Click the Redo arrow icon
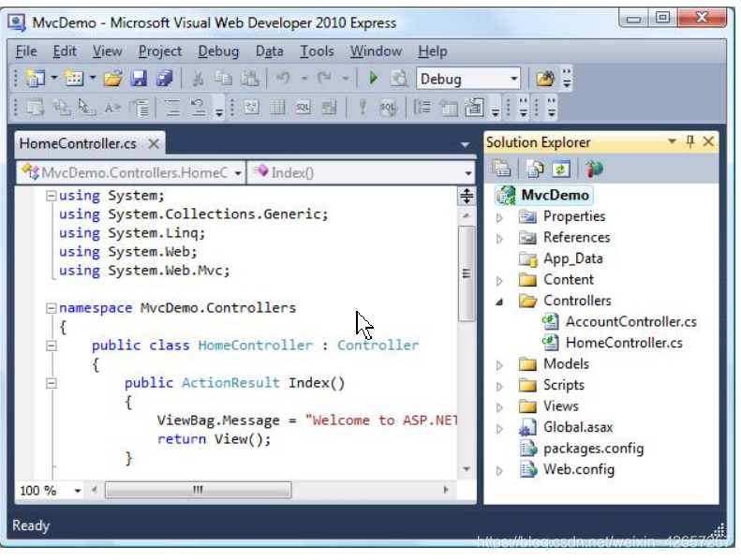741x560 pixels. click(x=324, y=79)
